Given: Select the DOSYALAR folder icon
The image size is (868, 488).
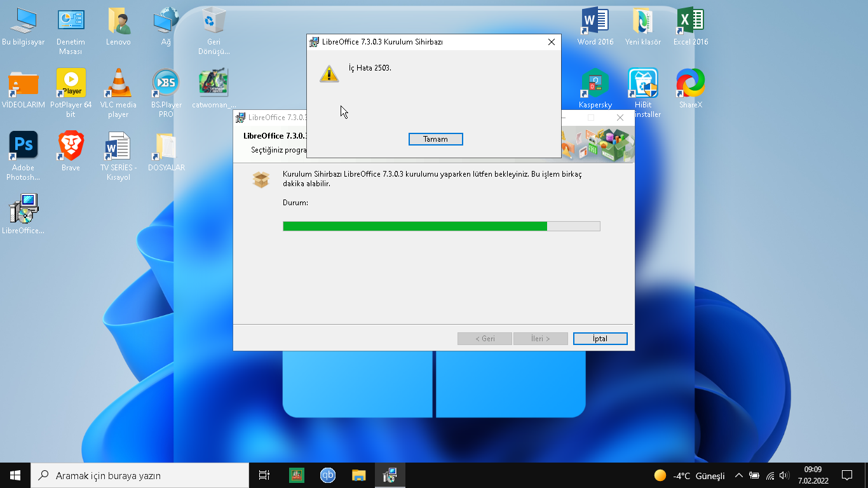Looking at the screenshot, I should 166,152.
